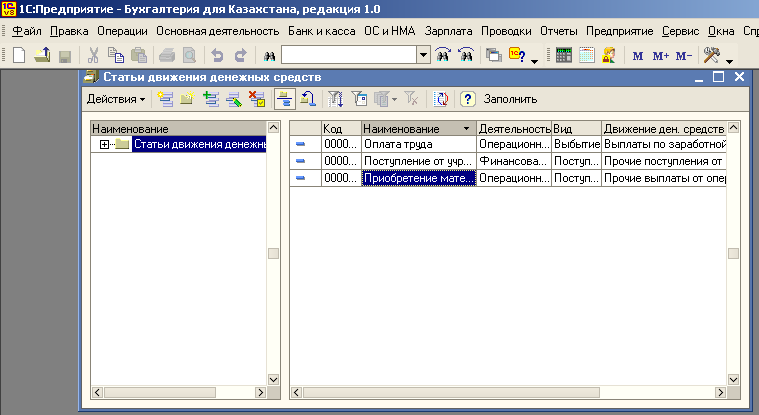759x415 pixels.
Task: Click the Find previous binoculars icon
Action: [466, 55]
